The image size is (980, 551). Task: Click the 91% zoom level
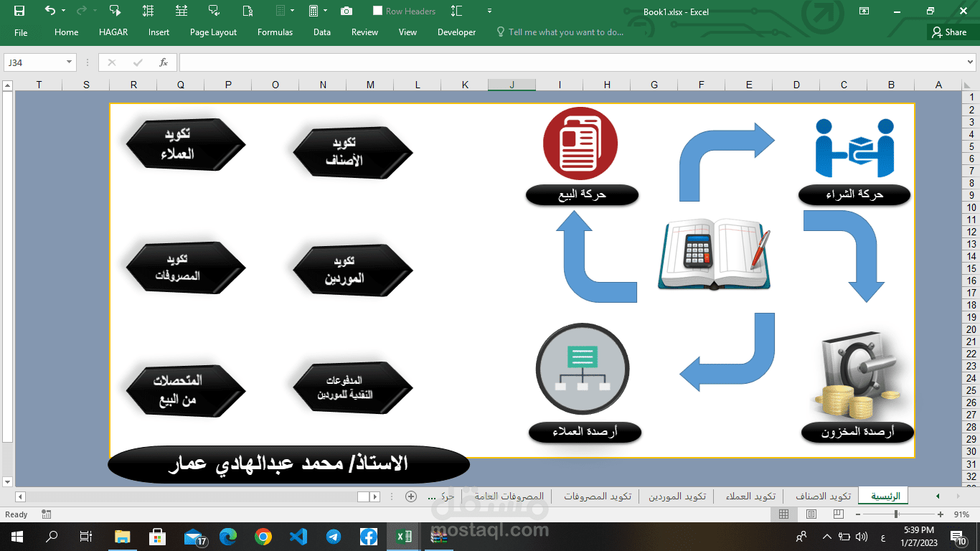coord(962,514)
